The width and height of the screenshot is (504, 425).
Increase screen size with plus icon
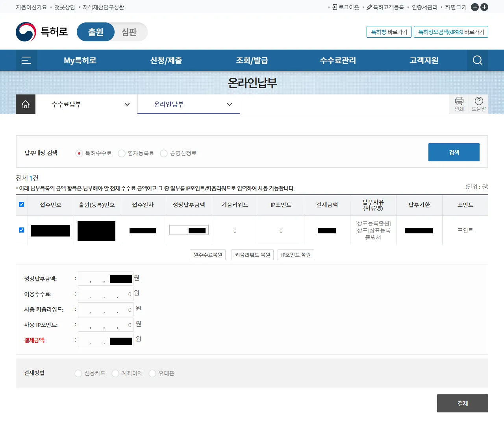[484, 7]
